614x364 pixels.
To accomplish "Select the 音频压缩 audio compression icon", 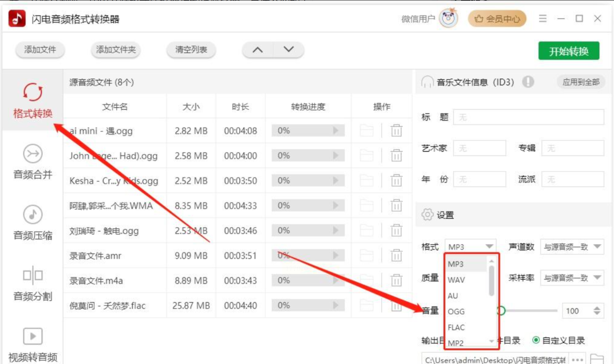I will tap(33, 215).
